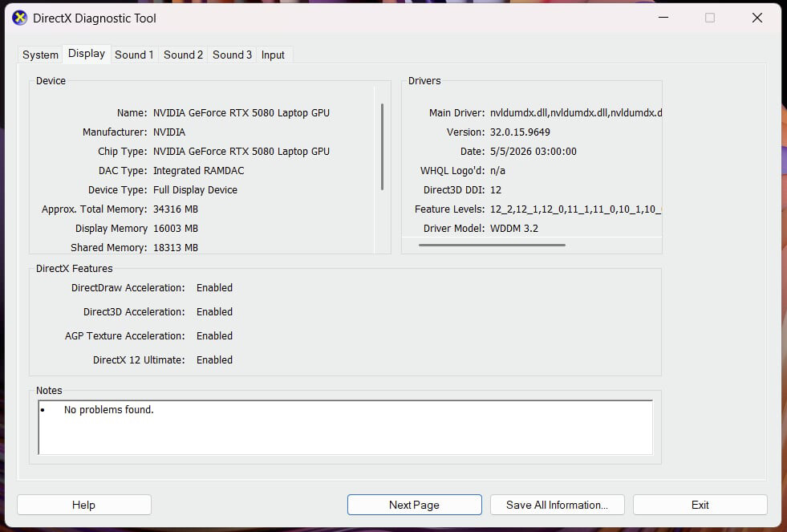787x532 pixels.
Task: Click the Main Driver value 'nvldumdx.dll'
Action: (576, 113)
